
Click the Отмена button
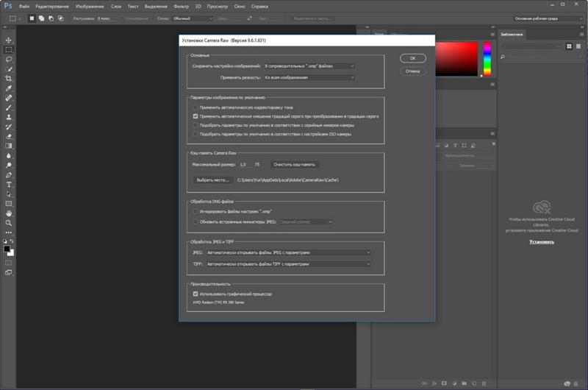pyautogui.click(x=413, y=71)
